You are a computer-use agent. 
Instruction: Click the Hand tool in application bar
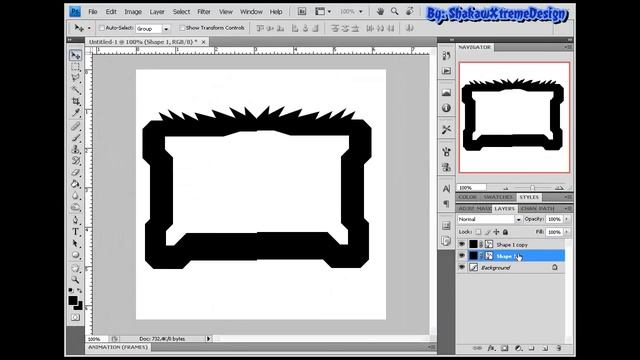click(380, 11)
